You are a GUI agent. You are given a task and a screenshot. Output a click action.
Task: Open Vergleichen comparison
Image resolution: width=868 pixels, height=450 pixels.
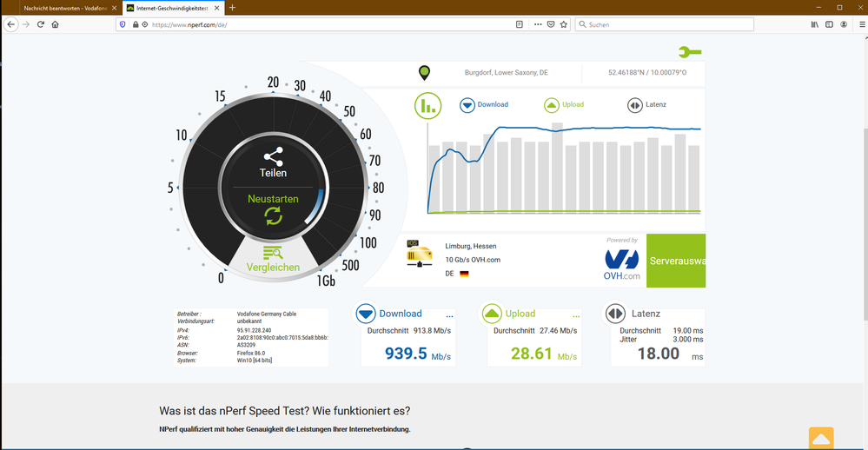tap(273, 260)
